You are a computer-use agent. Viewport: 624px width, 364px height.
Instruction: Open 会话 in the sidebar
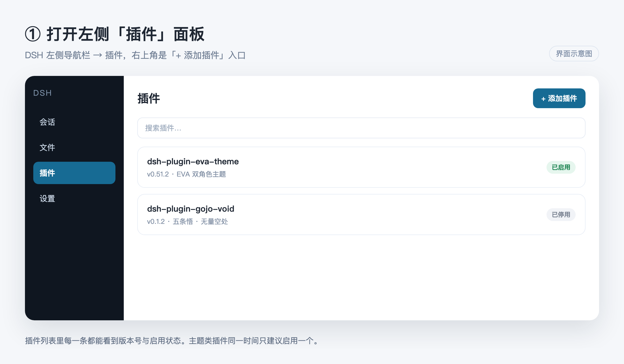coord(74,122)
